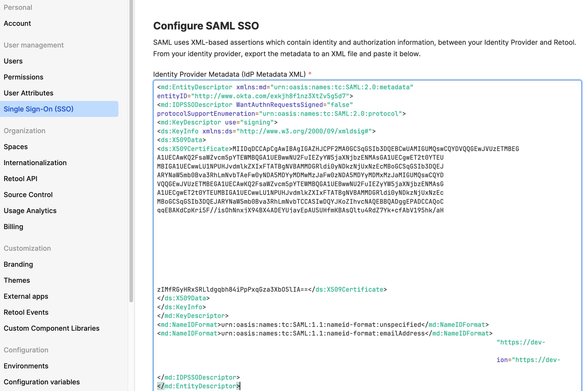
Task: Open the Billing page
Action: (x=13, y=226)
